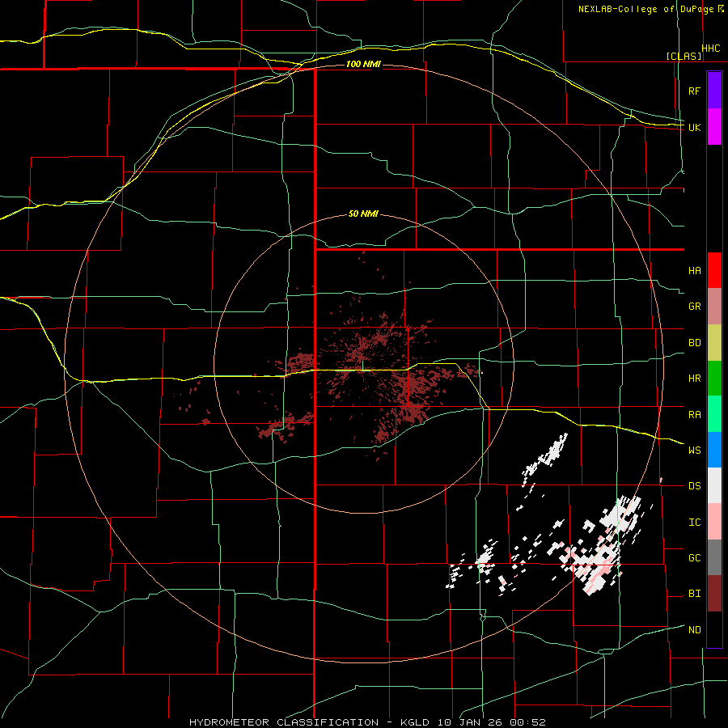Click the UK magenta legend swatch
Screen dimensions: 728x728
pos(714,127)
